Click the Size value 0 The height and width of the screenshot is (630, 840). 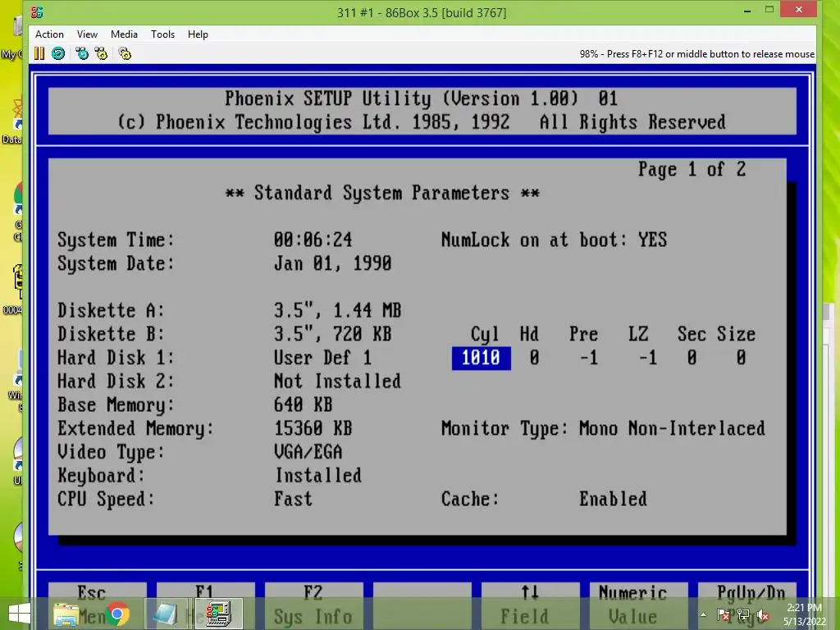[741, 358]
